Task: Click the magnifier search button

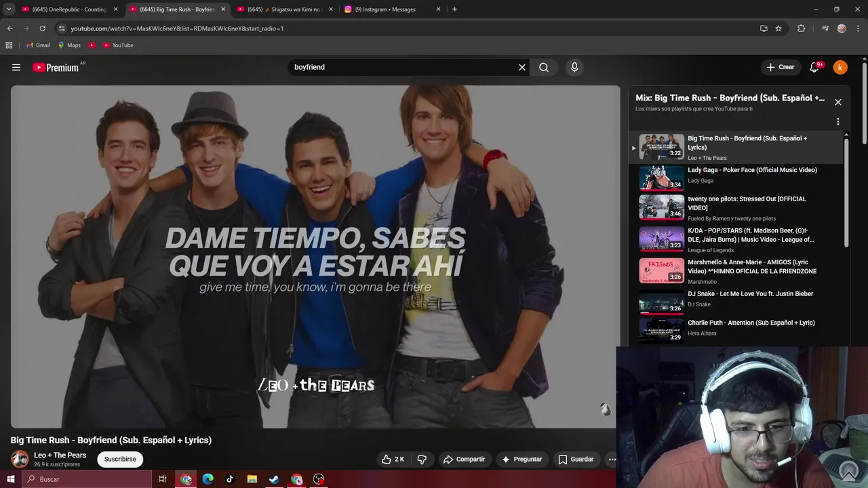Action: click(x=544, y=67)
